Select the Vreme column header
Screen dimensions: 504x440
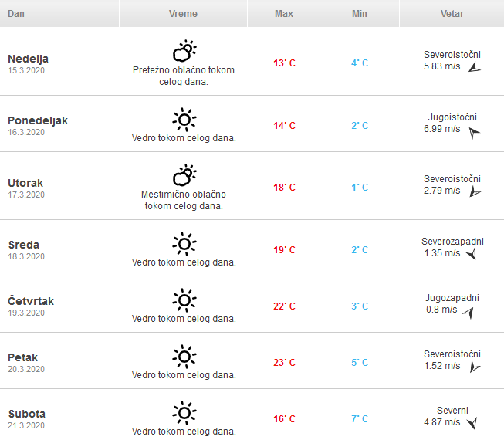tap(183, 14)
